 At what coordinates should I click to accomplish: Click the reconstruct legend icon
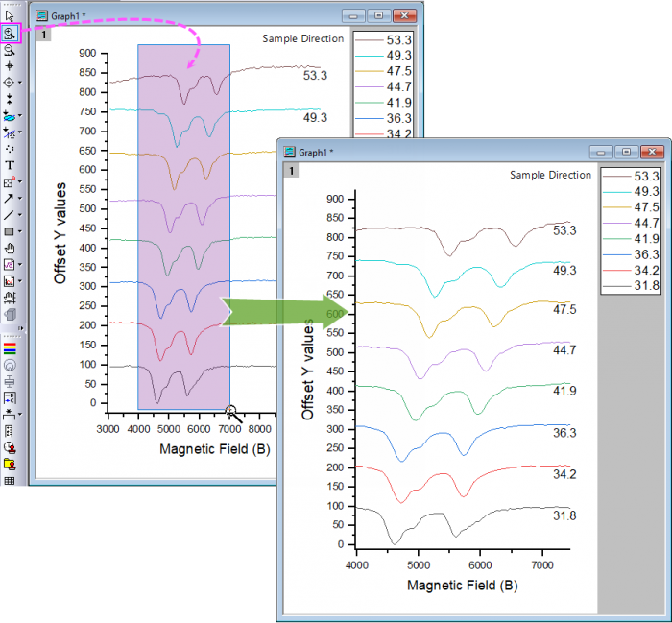click(x=10, y=397)
